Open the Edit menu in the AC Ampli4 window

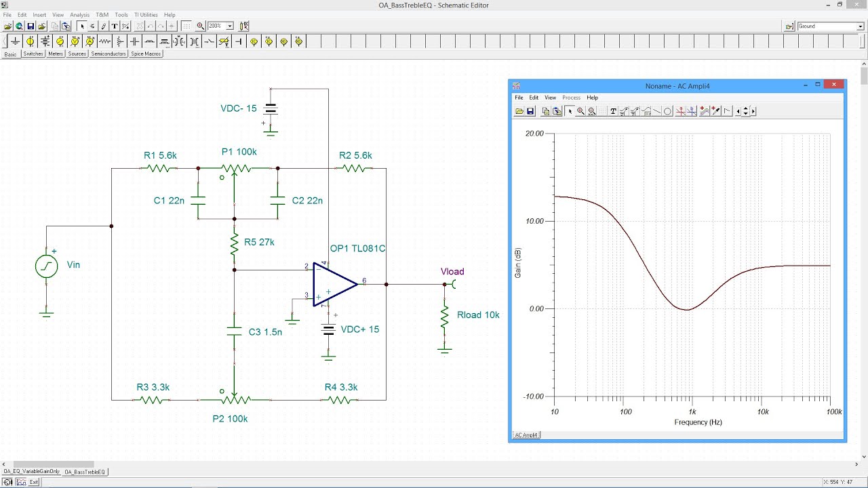coord(534,98)
